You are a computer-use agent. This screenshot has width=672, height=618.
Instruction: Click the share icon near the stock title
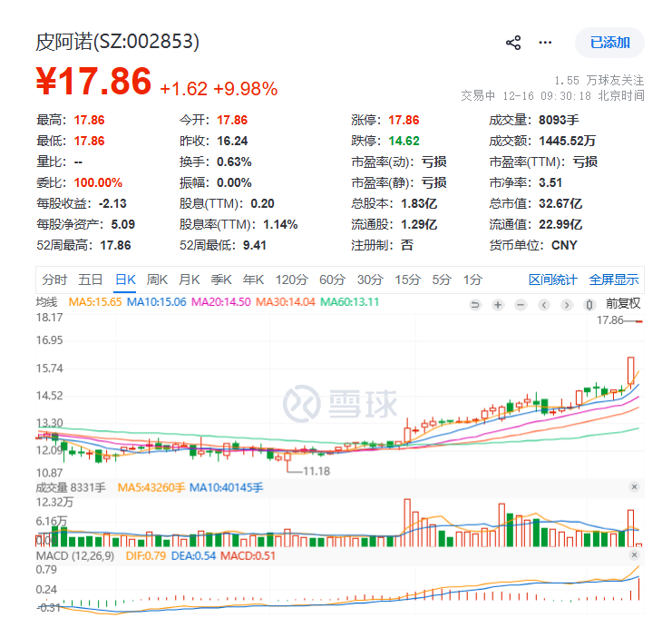coord(513,43)
